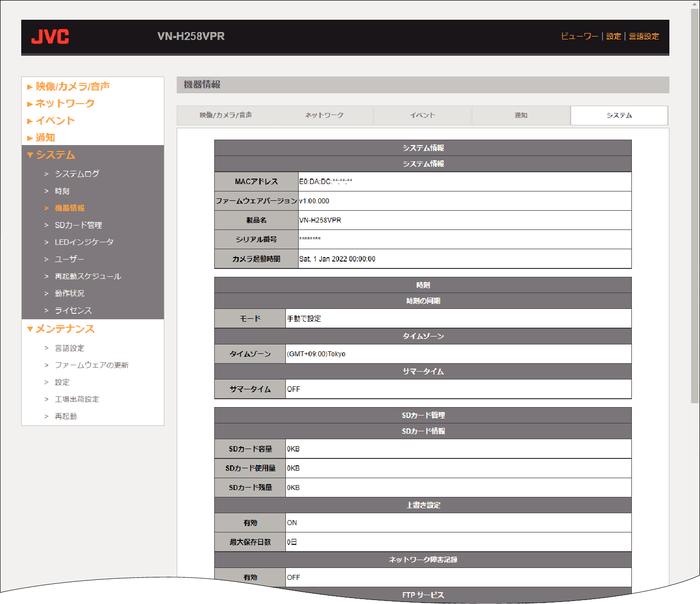Click the 機器情報 page heading
The width and height of the screenshot is (700, 604).
click(202, 84)
